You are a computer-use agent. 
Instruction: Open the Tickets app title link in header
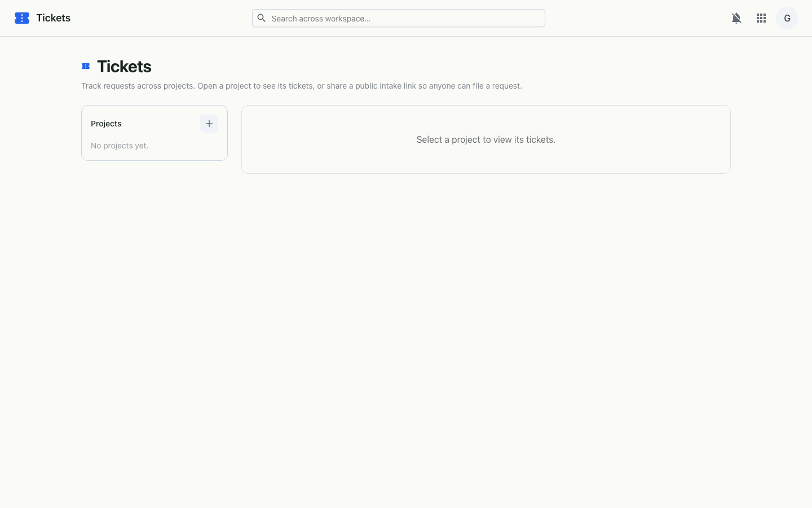coord(54,18)
